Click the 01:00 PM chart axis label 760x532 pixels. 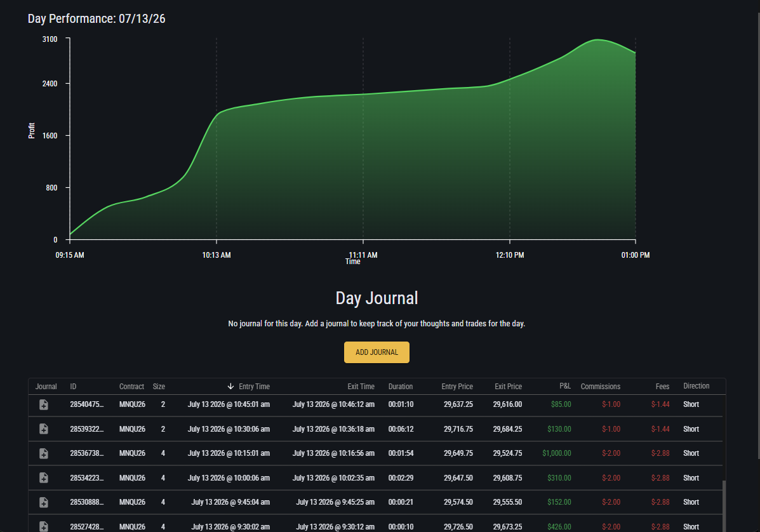pos(636,255)
